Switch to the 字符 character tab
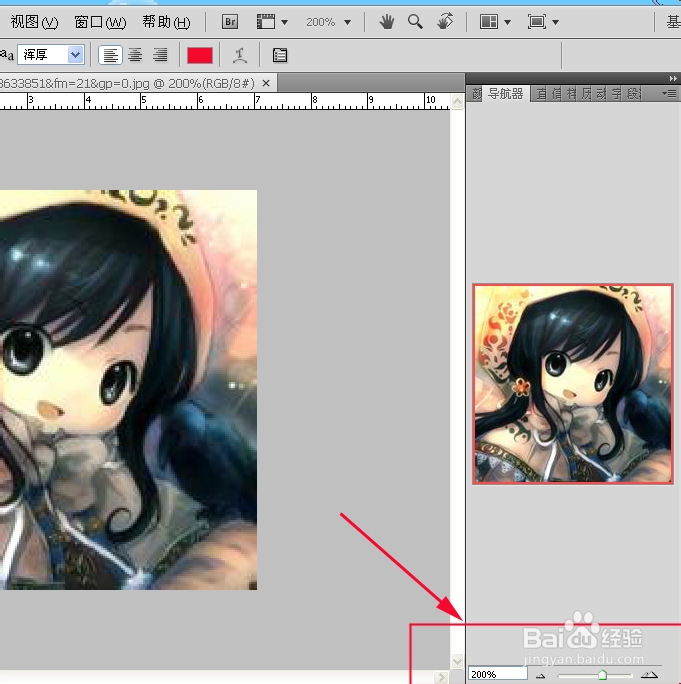This screenshot has height=684, width=681. click(x=616, y=94)
